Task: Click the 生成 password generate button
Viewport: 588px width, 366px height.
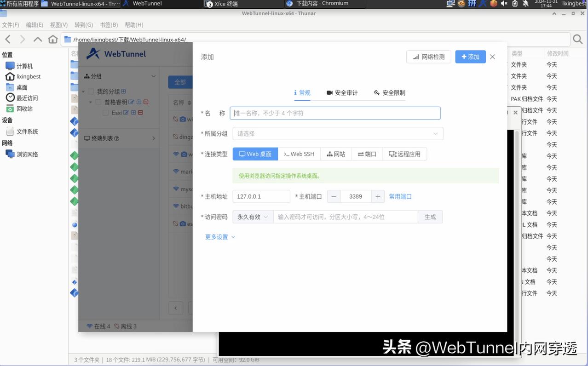Action: 430,217
